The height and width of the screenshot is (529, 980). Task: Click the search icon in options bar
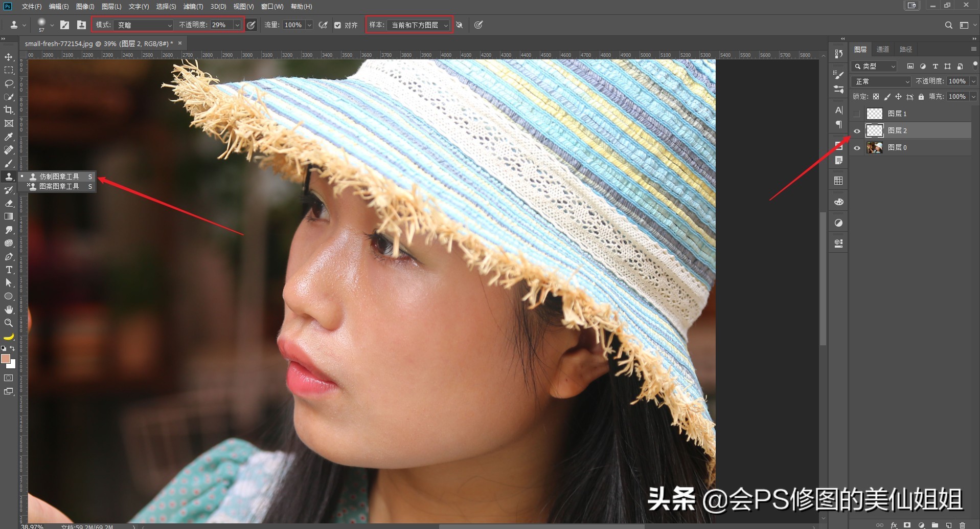point(948,25)
